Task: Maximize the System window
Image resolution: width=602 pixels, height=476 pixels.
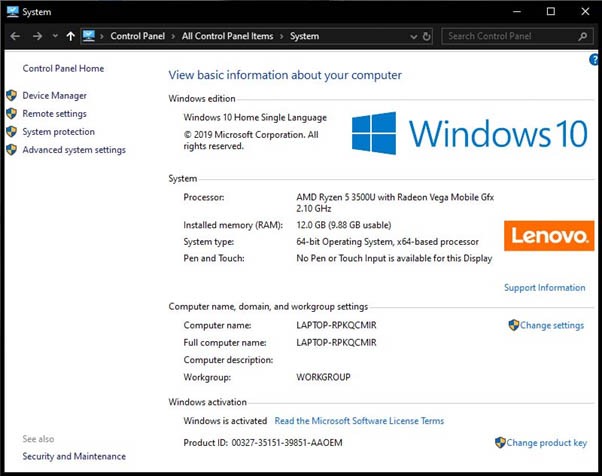Action: click(551, 12)
